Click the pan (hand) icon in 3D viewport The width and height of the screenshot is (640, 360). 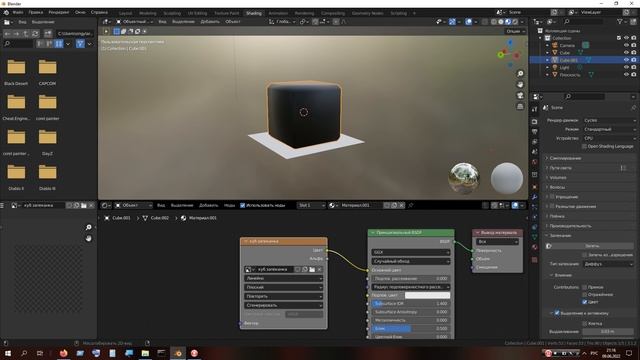coord(520,84)
